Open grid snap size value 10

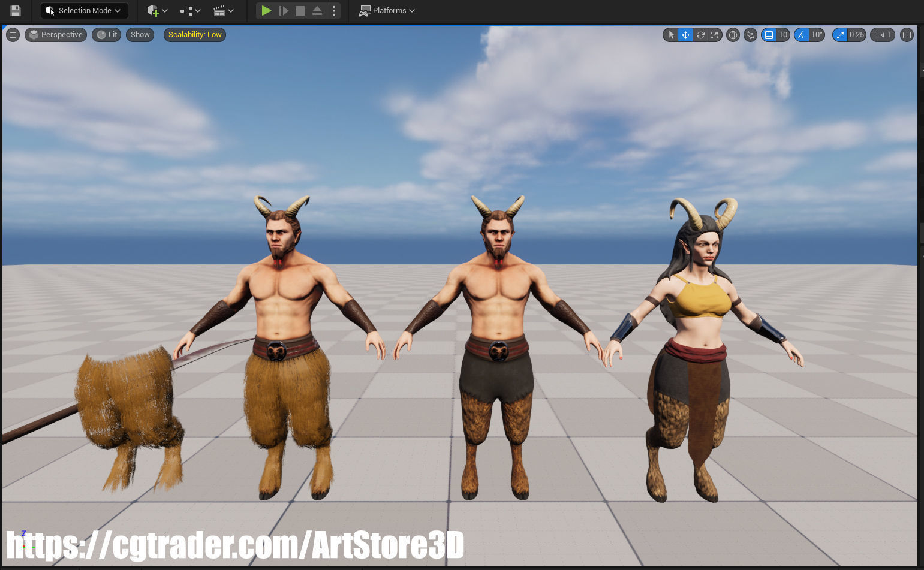783,35
